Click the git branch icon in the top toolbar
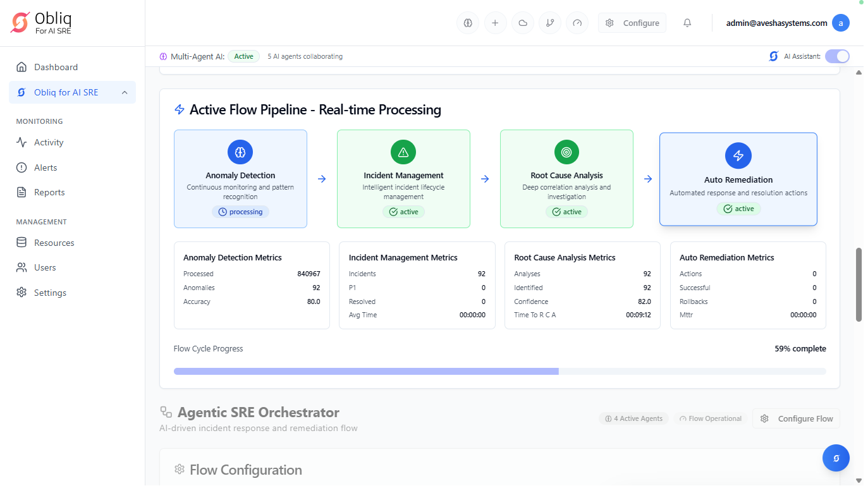 tap(550, 23)
